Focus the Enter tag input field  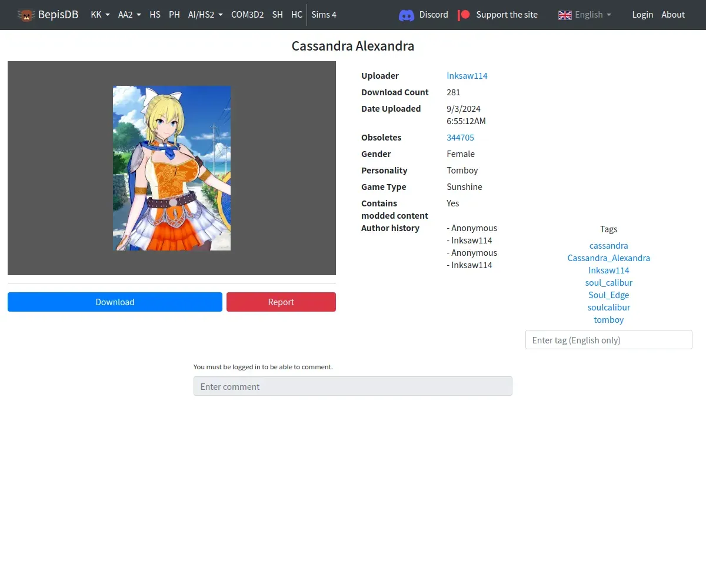(x=609, y=340)
